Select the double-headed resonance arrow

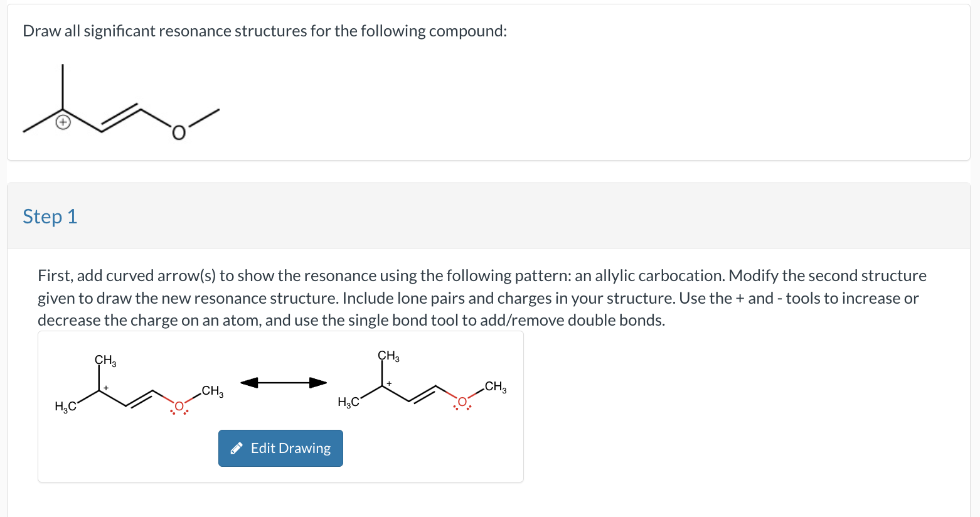point(284,382)
